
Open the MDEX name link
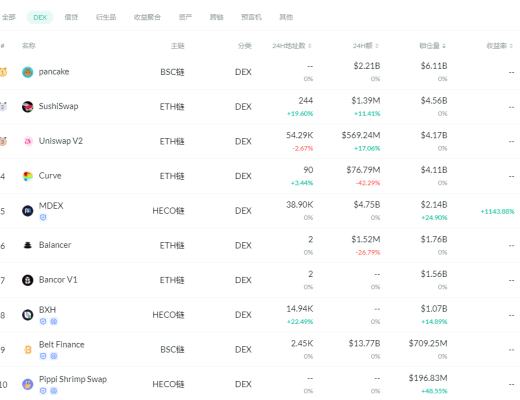pos(51,206)
